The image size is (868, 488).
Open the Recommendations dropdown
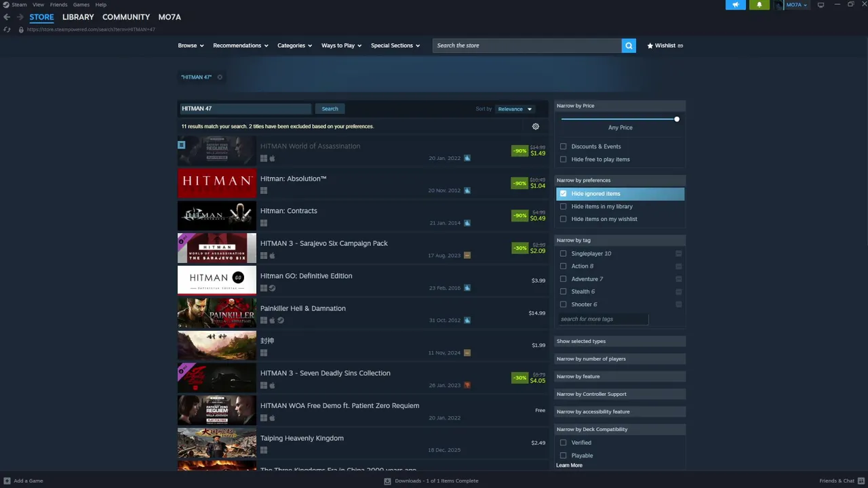[241, 45]
